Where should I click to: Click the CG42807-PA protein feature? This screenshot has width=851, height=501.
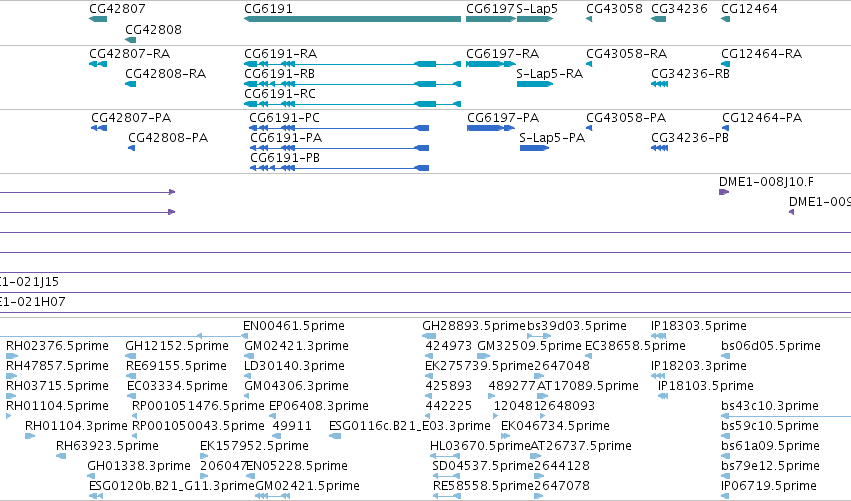(x=99, y=128)
